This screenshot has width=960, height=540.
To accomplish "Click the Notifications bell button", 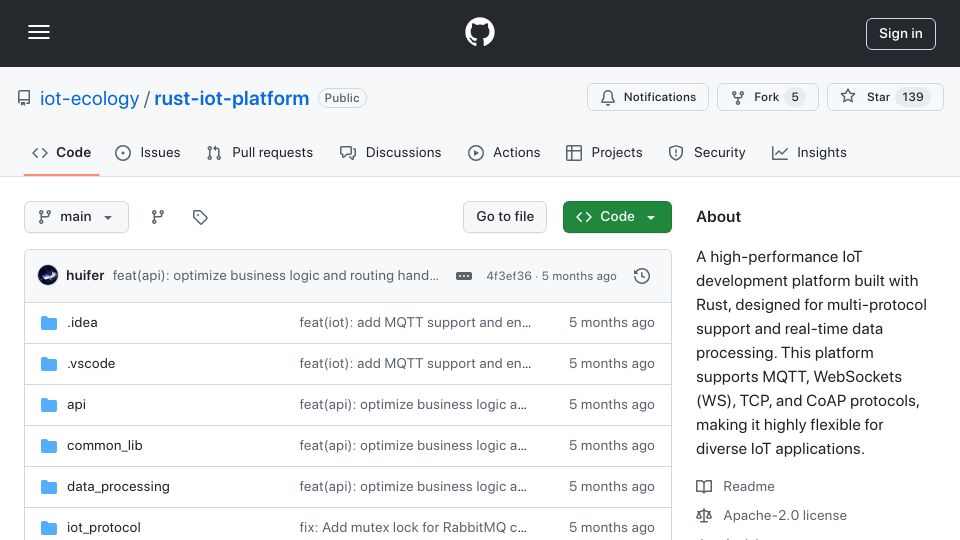I will tap(648, 97).
